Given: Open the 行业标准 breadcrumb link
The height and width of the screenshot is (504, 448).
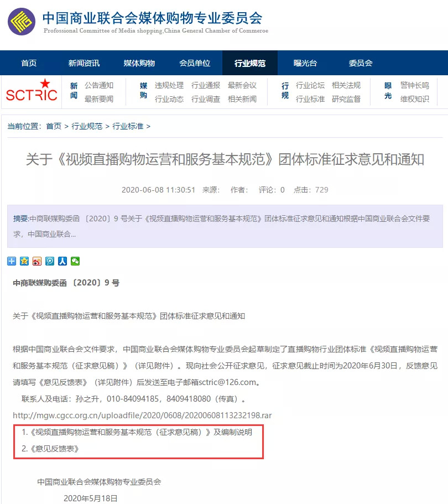Looking at the screenshot, I should 128,126.
